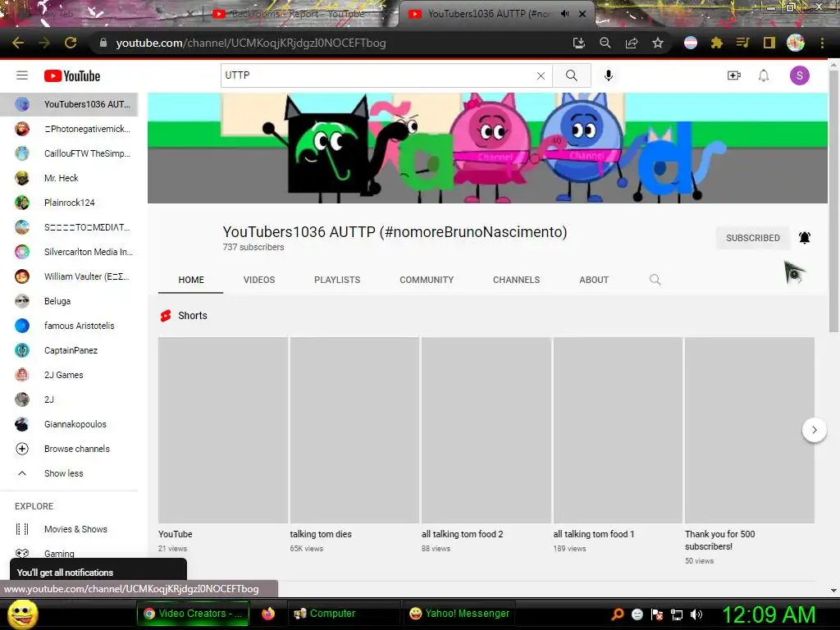Open Browse channels in sidebar
840x630 pixels.
(x=69, y=449)
